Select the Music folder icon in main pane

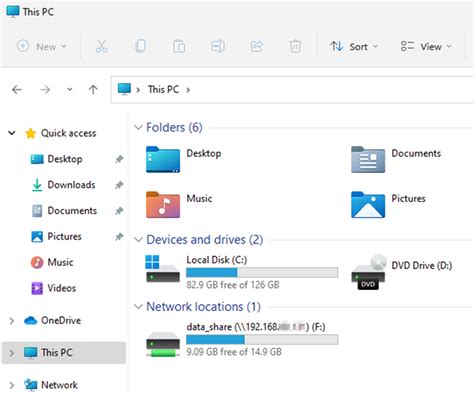click(x=163, y=205)
